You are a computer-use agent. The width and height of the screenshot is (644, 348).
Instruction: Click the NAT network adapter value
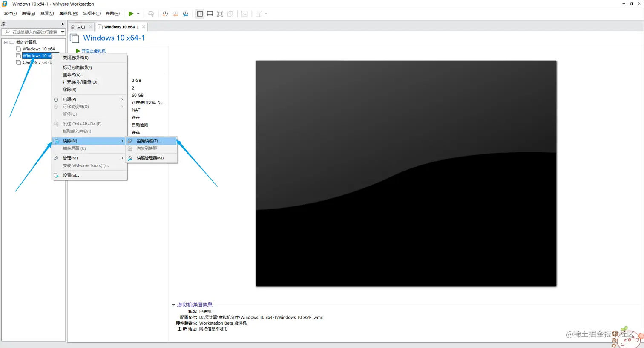pyautogui.click(x=136, y=110)
